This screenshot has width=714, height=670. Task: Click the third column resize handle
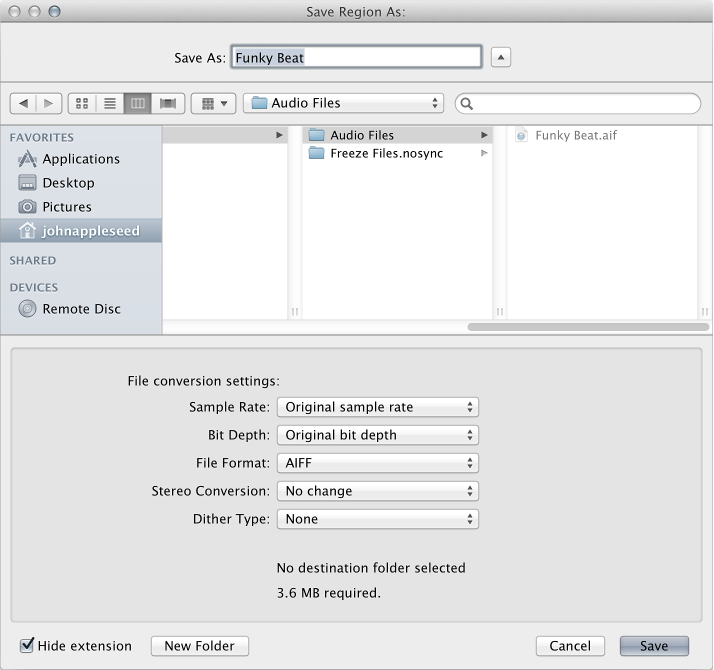(x=704, y=312)
